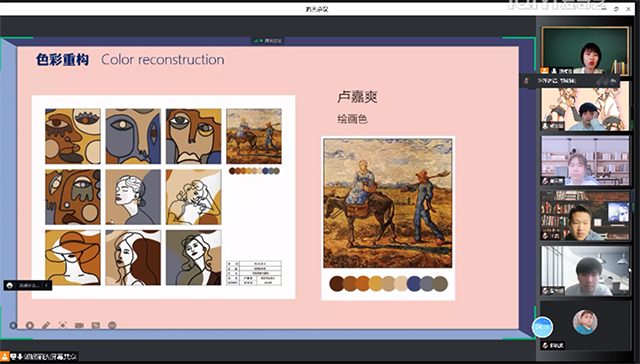Select the bottom participant tile with cartoon avatar
The height and width of the screenshot is (364, 640).
(x=585, y=326)
